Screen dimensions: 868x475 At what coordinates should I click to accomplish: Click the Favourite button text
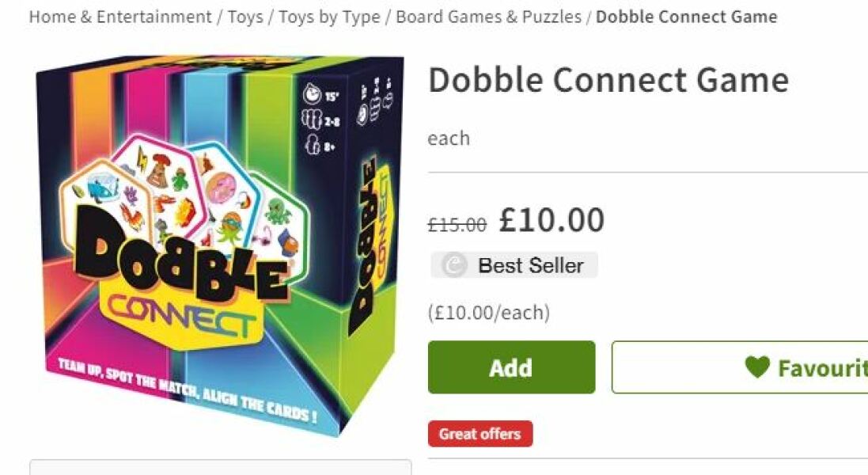[823, 367]
